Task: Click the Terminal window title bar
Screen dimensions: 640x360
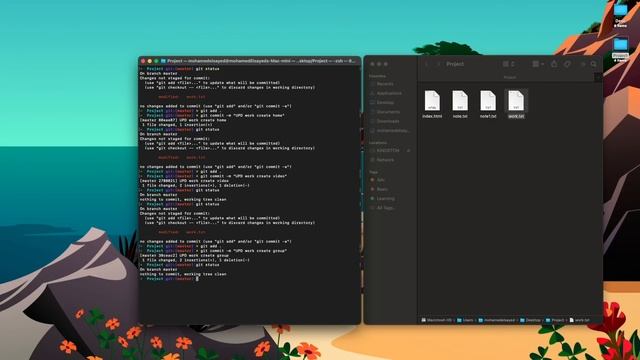Action: (x=249, y=61)
